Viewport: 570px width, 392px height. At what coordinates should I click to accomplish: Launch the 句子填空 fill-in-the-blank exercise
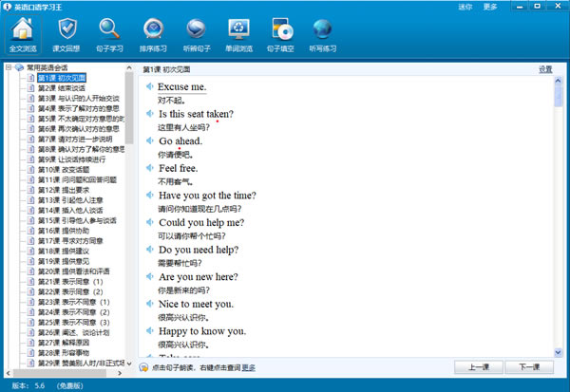281,33
